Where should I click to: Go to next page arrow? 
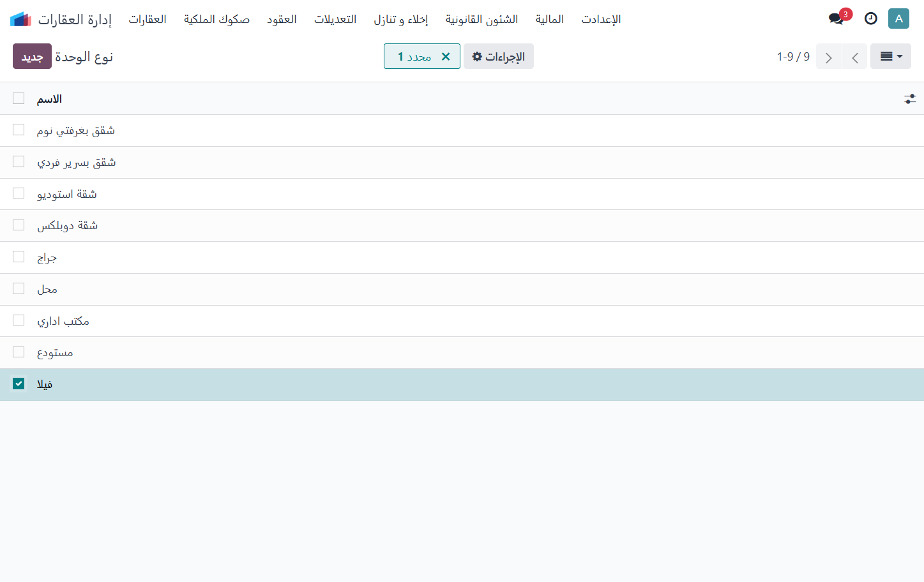829,57
